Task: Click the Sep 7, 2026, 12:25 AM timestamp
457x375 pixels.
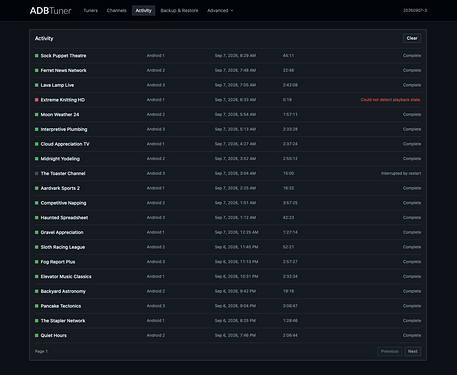Action: point(236,232)
